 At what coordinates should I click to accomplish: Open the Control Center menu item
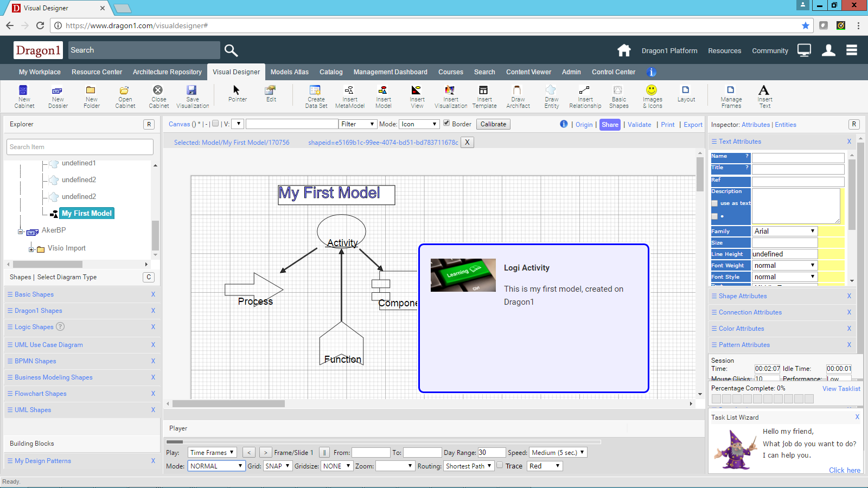tap(614, 72)
